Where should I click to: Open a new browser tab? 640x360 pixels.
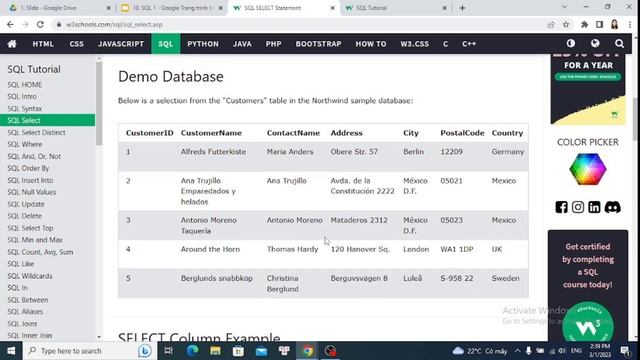pyautogui.click(x=462, y=8)
